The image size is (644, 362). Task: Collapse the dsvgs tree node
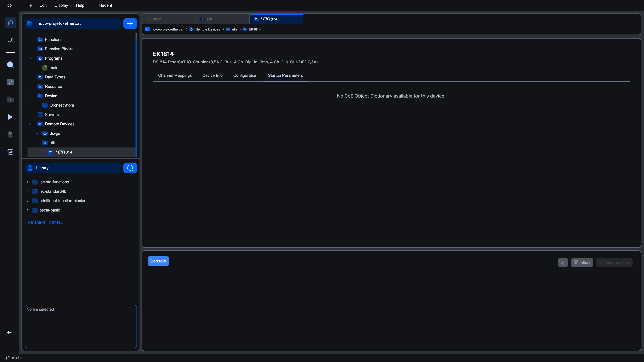pos(37,133)
